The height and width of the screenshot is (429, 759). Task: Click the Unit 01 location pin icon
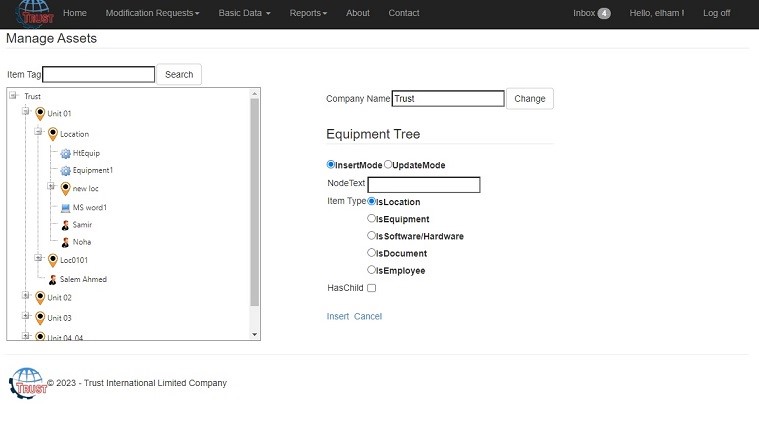tap(40, 114)
